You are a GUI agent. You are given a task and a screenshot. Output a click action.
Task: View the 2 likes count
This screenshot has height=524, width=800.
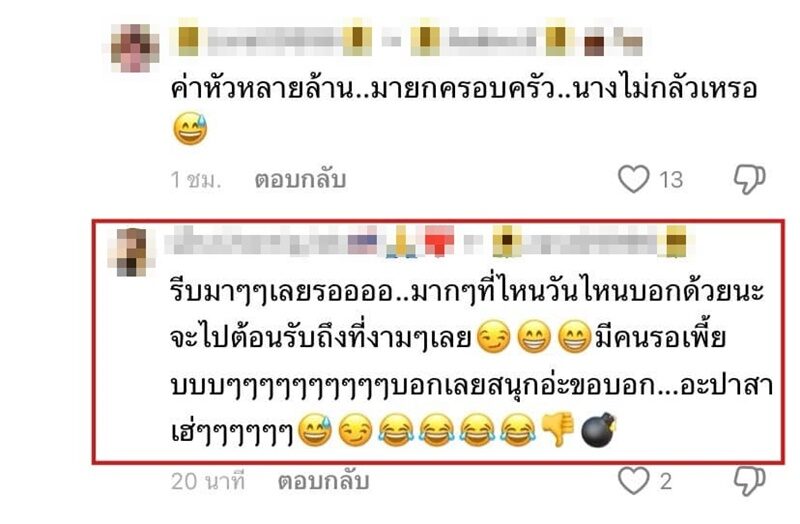tap(665, 481)
